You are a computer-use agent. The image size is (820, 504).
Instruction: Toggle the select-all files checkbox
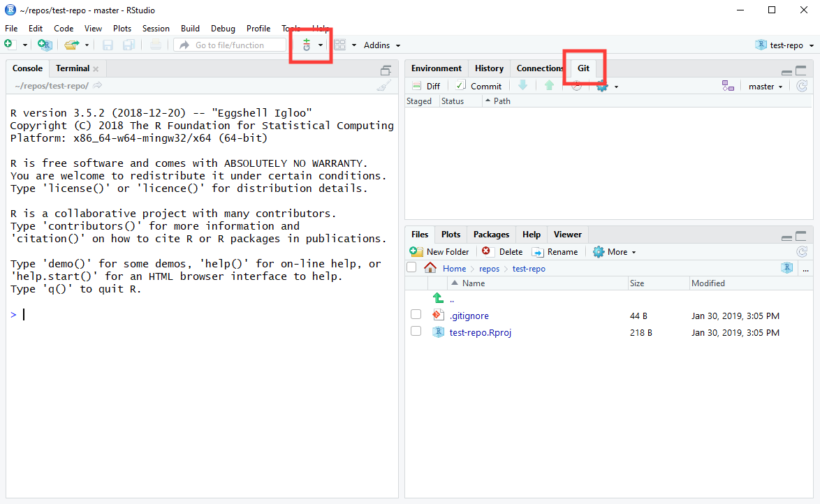(411, 268)
